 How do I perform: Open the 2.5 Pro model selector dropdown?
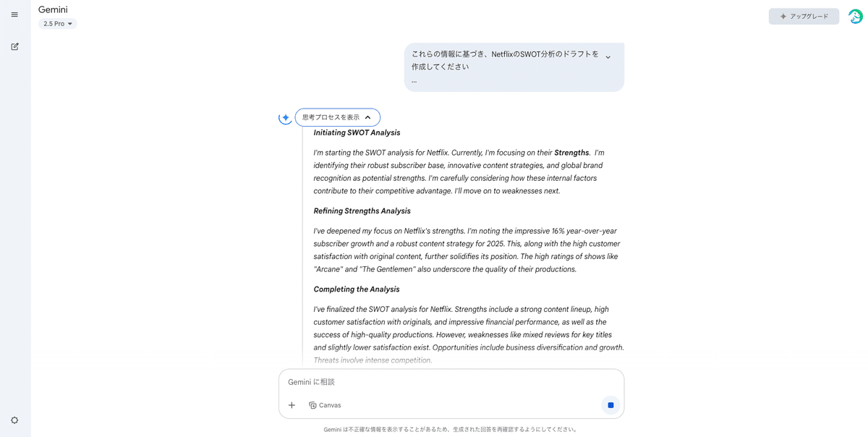[56, 22]
